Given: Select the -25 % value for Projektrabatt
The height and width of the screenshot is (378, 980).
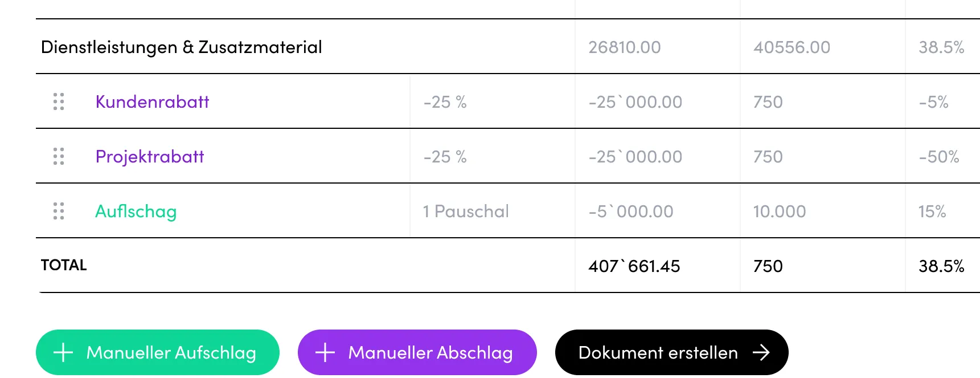Looking at the screenshot, I should tap(445, 156).
